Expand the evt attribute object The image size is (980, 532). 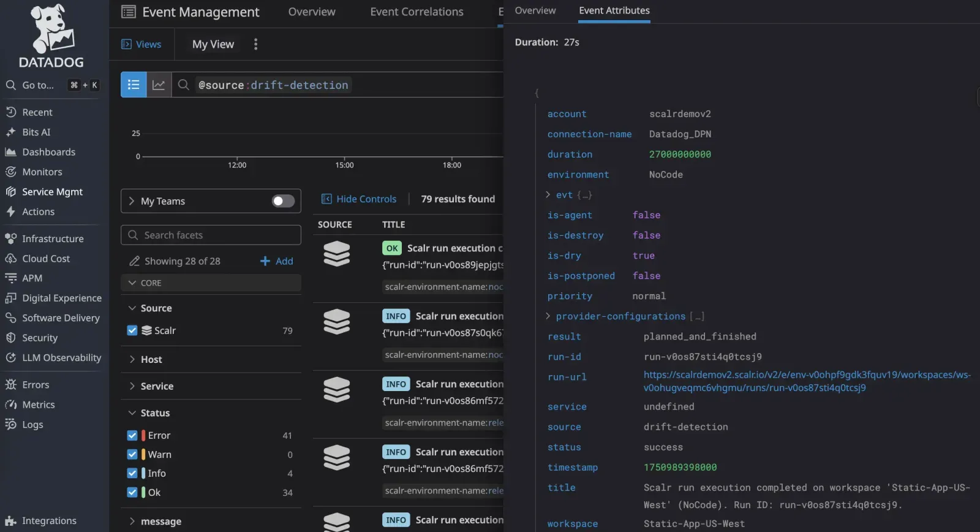548,195
